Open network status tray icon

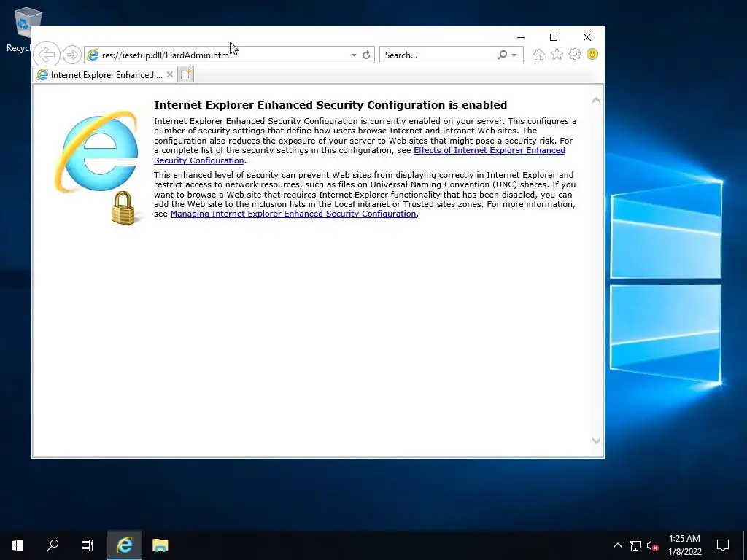[x=635, y=545]
